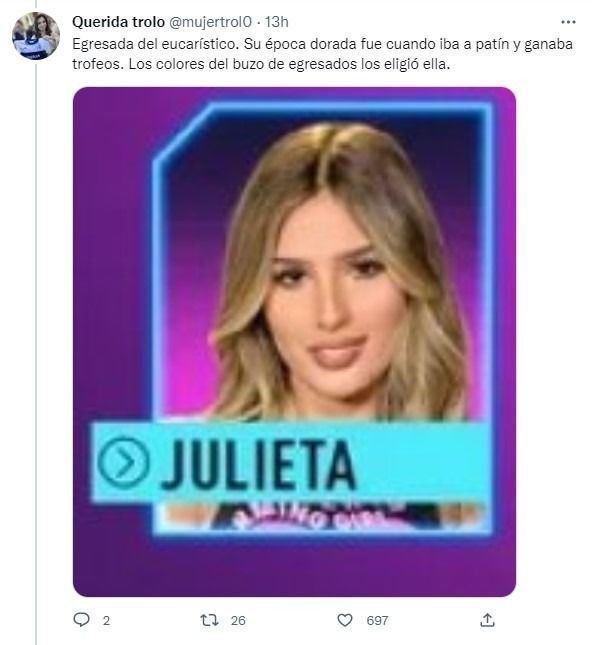The image size is (592, 645).
Task: Open the share upload icon
Action: pyautogui.click(x=487, y=620)
